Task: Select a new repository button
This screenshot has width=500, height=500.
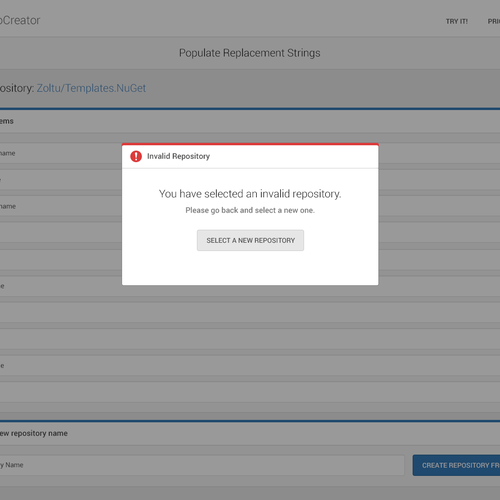Action: tap(250, 240)
